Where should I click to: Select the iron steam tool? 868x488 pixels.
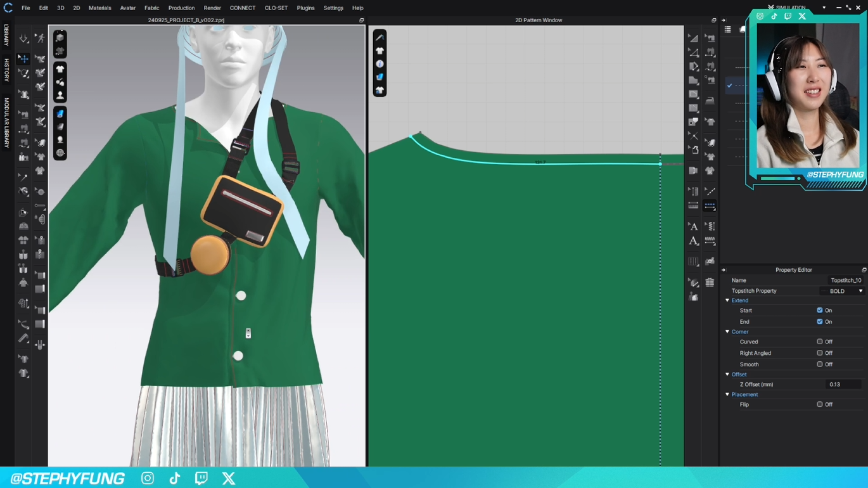point(710,100)
